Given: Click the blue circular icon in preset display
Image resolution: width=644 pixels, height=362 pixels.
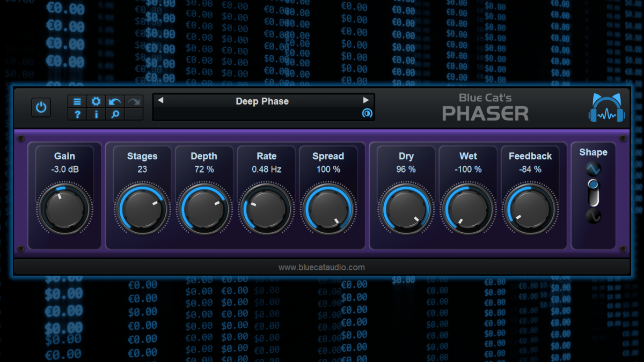Looking at the screenshot, I should tap(367, 113).
